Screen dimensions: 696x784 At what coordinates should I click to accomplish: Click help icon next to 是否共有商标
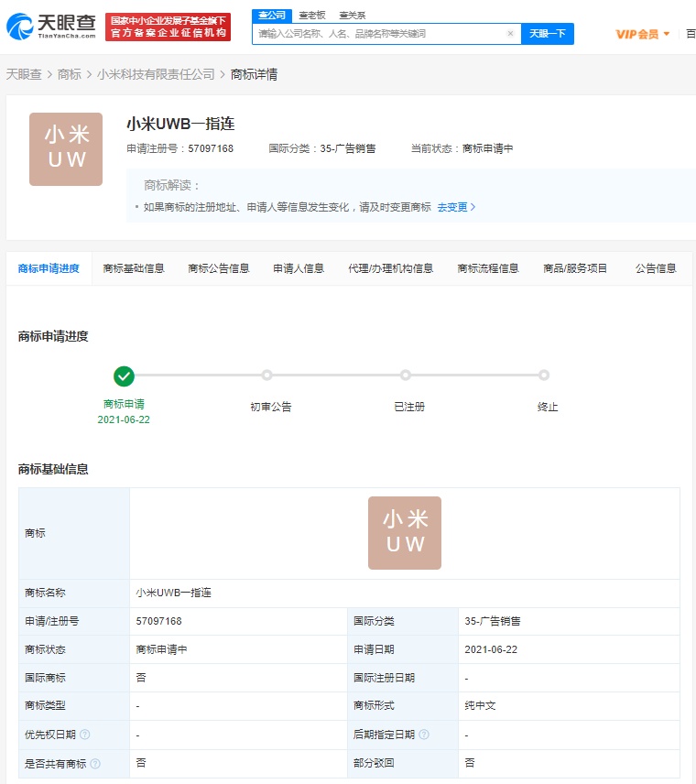point(94,763)
